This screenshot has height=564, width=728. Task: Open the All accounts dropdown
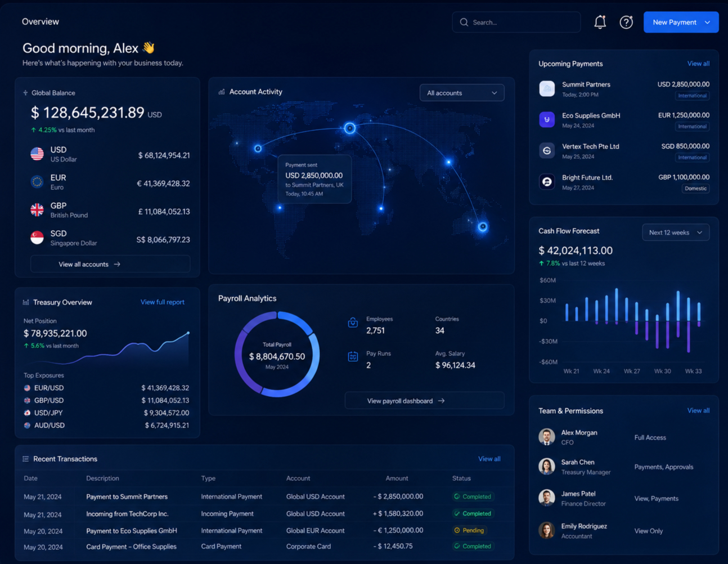462,93
